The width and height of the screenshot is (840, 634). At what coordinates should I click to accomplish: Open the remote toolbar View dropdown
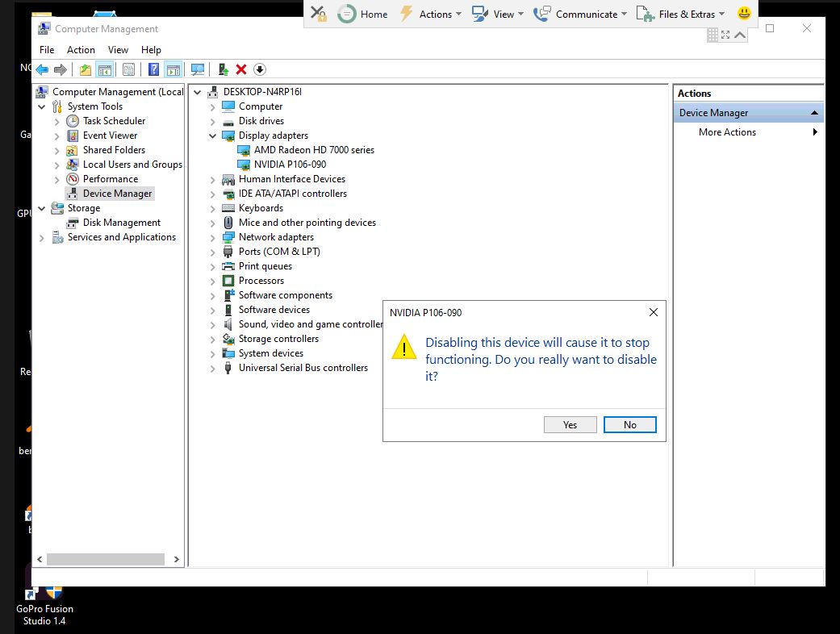pos(498,14)
